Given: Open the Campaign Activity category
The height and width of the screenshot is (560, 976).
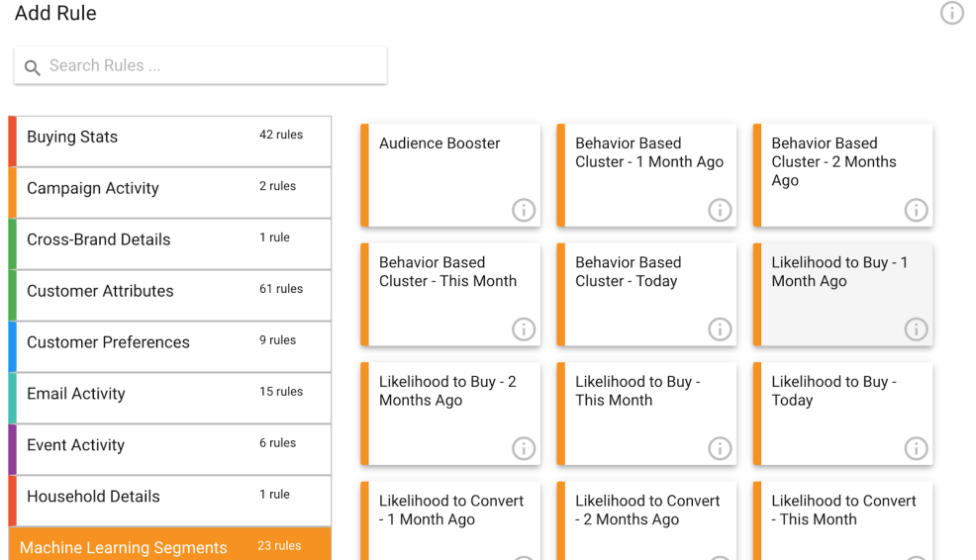Looking at the screenshot, I should click(170, 189).
